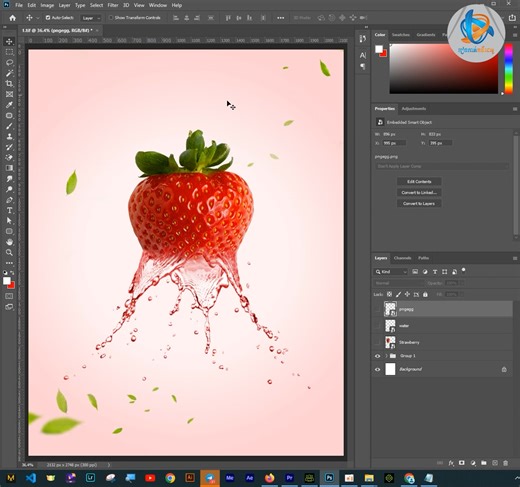
Task: Open the Move tool preset picker arrow
Action: pyautogui.click(x=38, y=18)
